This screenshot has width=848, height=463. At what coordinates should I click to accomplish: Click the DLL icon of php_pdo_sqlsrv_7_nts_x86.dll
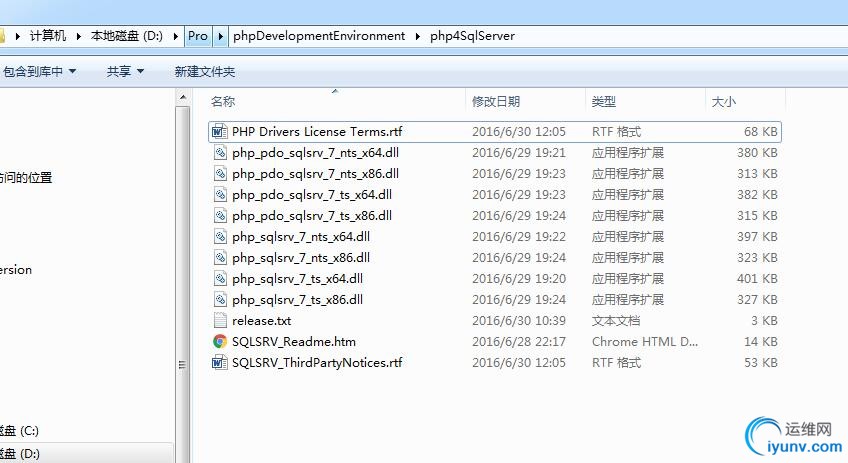[x=220, y=174]
